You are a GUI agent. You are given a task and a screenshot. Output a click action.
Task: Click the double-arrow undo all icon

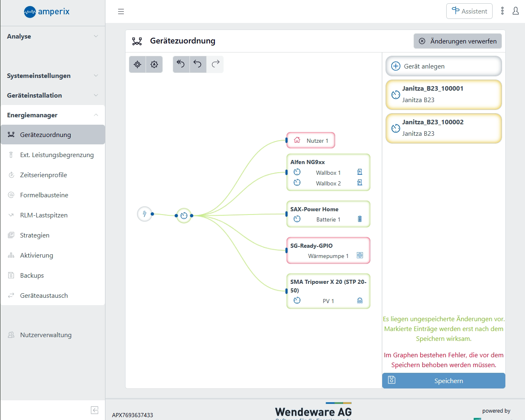point(181,64)
